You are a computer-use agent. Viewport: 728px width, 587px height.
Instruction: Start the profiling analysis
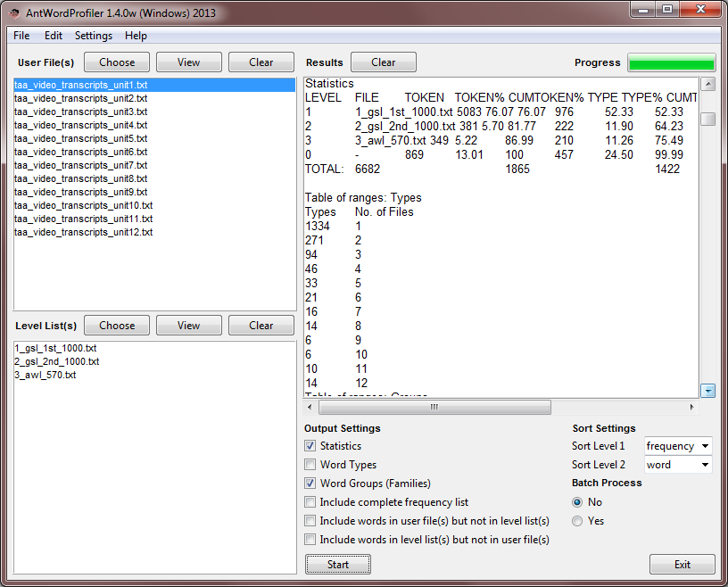[338, 564]
